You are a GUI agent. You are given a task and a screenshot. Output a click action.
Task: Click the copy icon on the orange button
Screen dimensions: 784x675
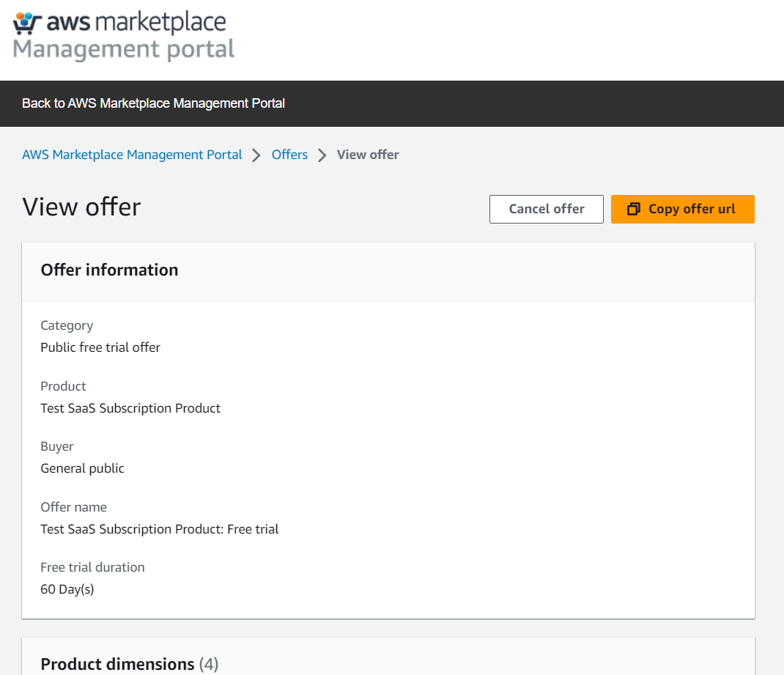tap(634, 209)
